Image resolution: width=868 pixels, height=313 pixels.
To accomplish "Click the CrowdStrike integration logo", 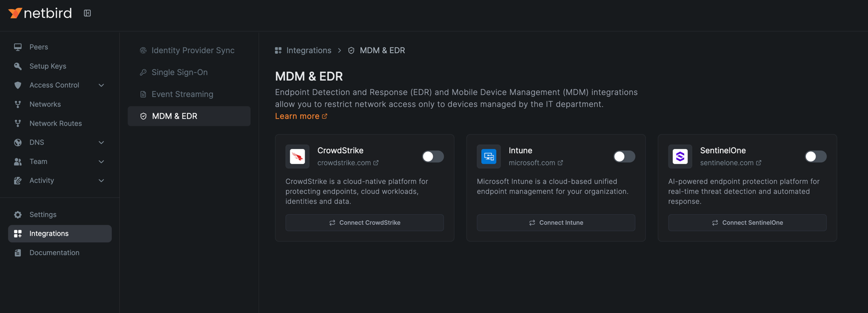I will coord(297,156).
